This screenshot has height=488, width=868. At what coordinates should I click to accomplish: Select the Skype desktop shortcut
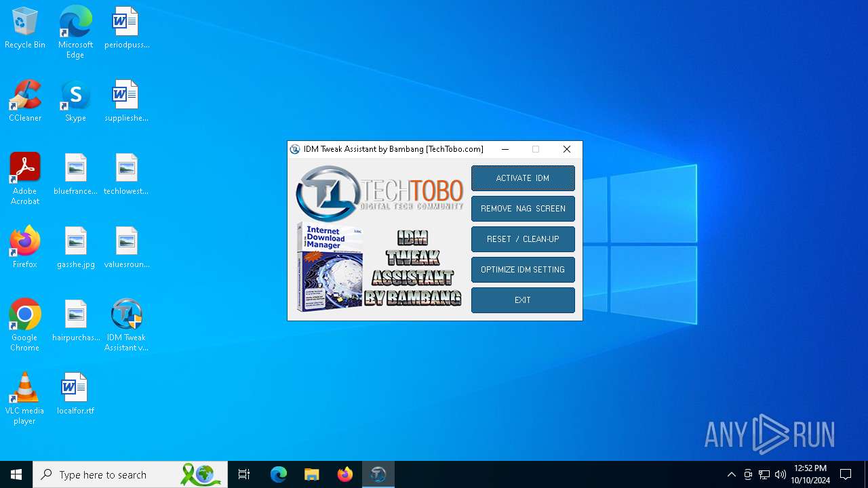tap(75, 102)
